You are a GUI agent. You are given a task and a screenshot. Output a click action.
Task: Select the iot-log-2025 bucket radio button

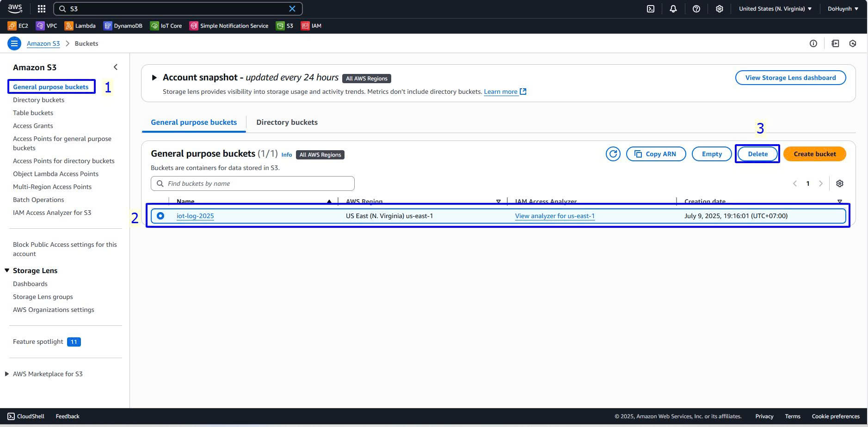pos(160,216)
